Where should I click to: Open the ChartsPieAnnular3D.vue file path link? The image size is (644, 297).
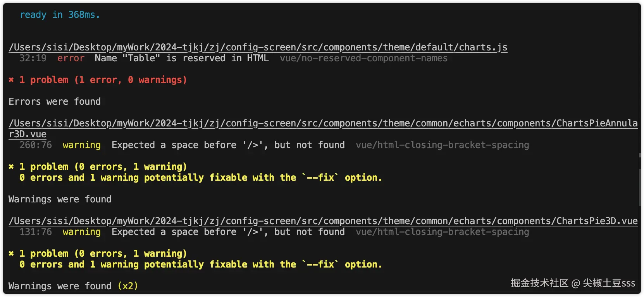click(x=323, y=129)
